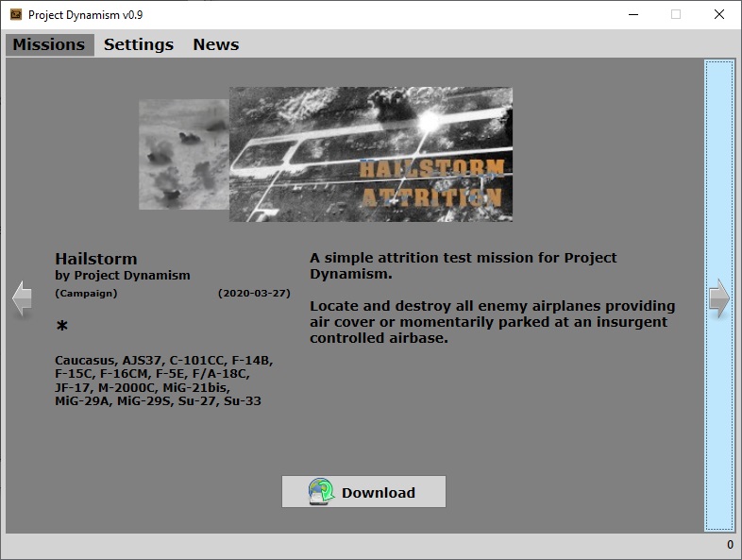Image resolution: width=742 pixels, height=560 pixels.
Task: Open the Hailstorm Attrition banner image
Action: tap(371, 155)
